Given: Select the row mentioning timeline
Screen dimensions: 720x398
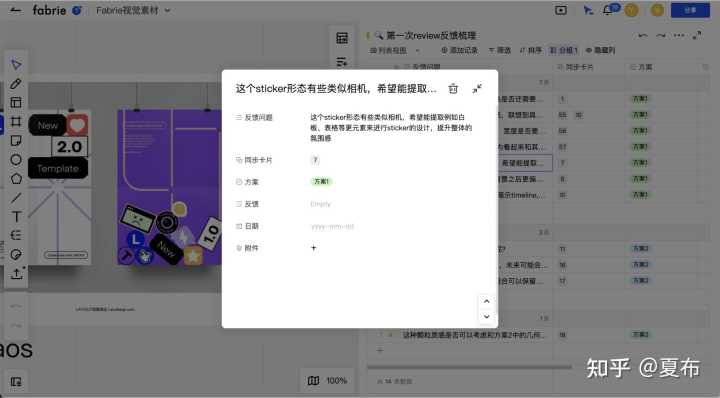Looking at the screenshot, I should 522,195.
